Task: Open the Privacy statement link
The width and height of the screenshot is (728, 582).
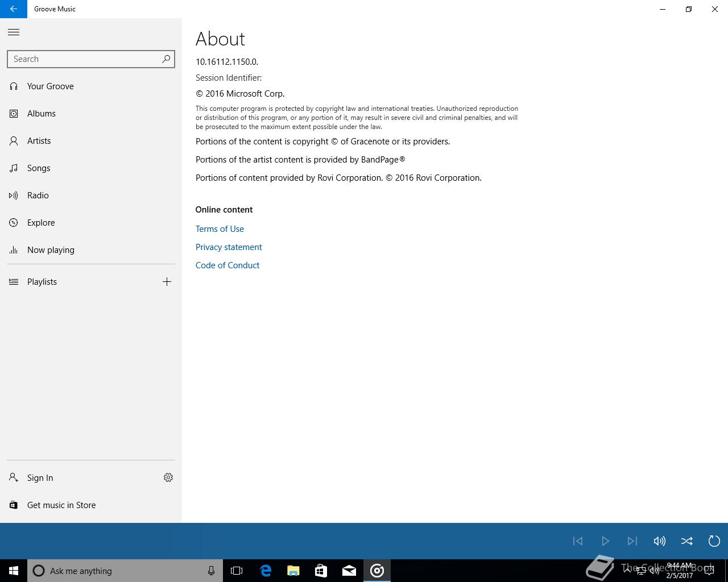Action: (x=229, y=247)
